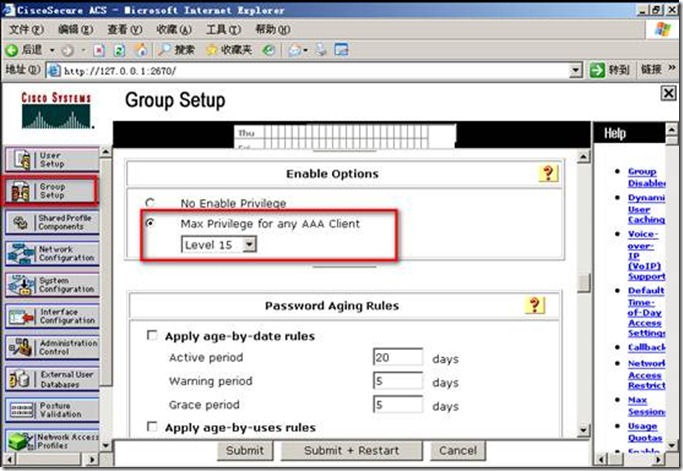
Task: Click the IE Forward arrow icon
Action: (x=67, y=51)
